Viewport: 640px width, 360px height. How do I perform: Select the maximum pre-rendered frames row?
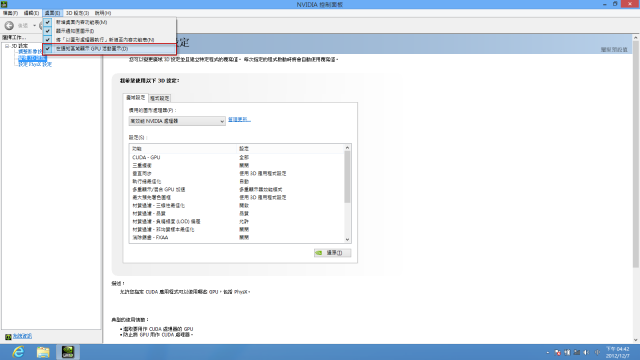point(237,197)
